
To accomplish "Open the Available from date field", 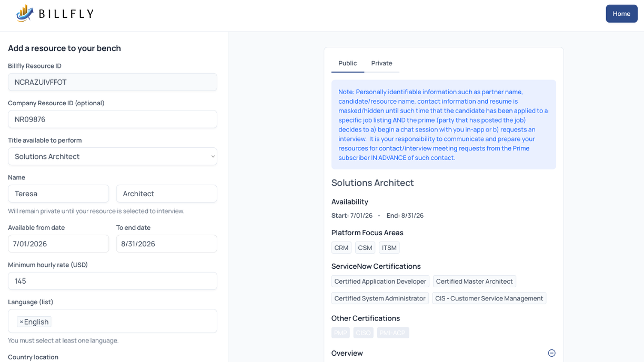I will 58,244.
